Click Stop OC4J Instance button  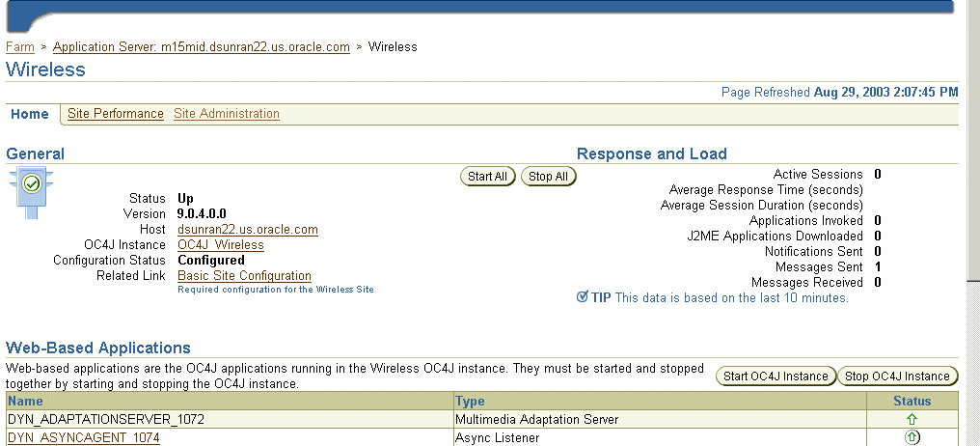tap(897, 376)
